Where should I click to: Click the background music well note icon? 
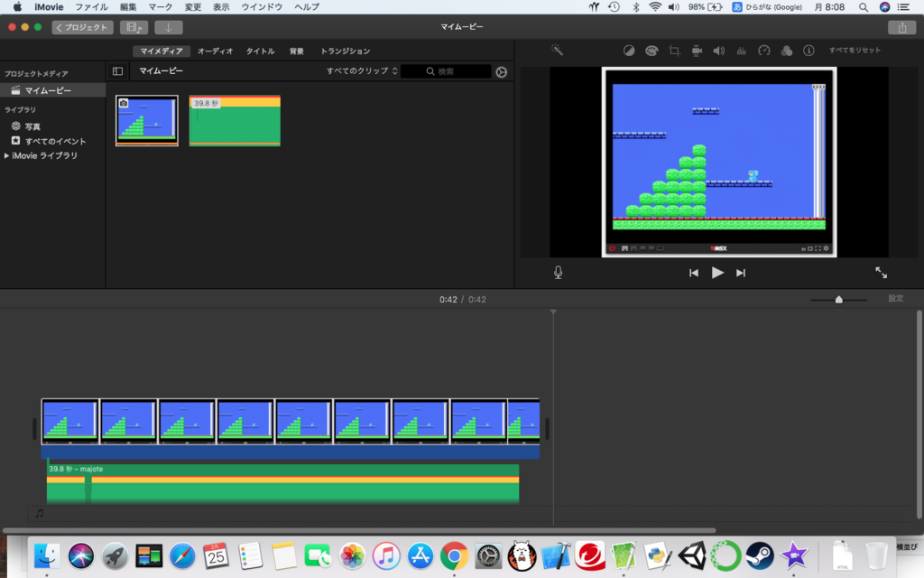[x=40, y=513]
